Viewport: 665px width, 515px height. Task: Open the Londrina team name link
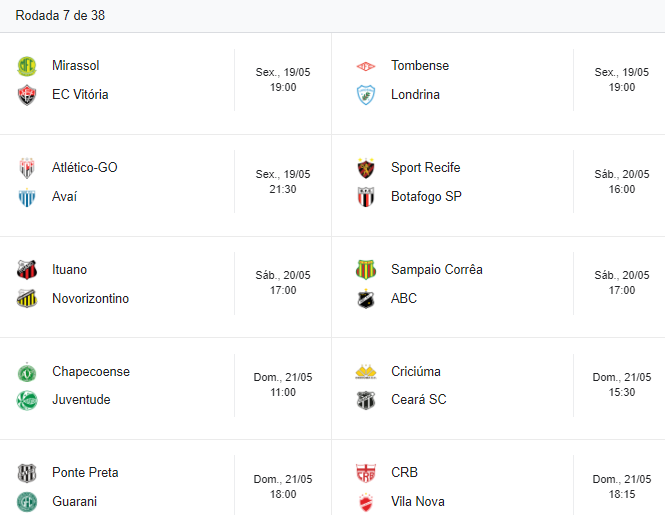415,95
